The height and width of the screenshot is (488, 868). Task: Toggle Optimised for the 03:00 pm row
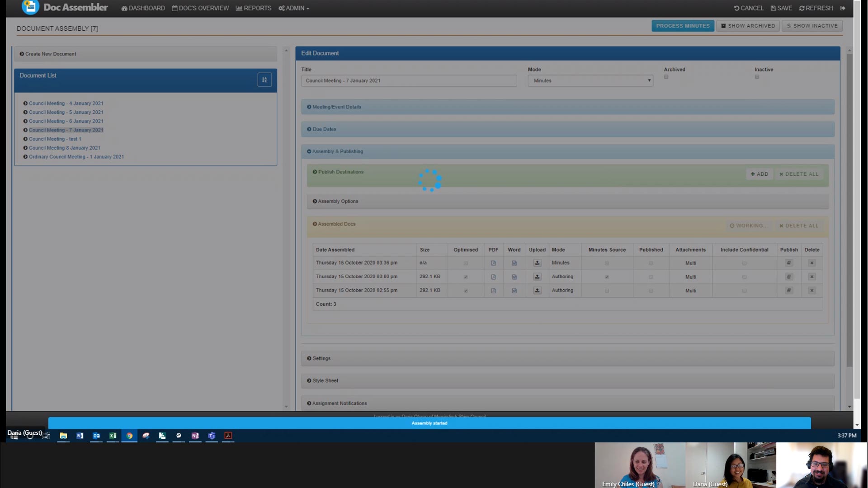[466, 277]
